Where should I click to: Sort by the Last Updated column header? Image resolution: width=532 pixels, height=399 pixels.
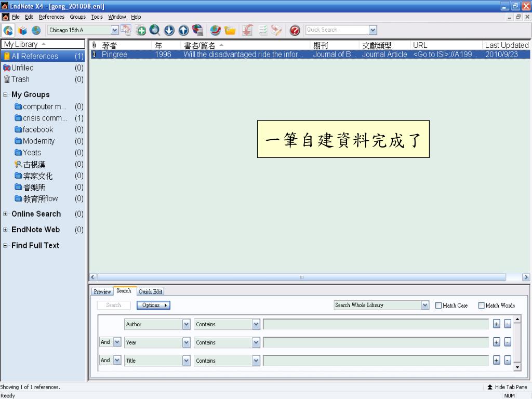point(507,45)
